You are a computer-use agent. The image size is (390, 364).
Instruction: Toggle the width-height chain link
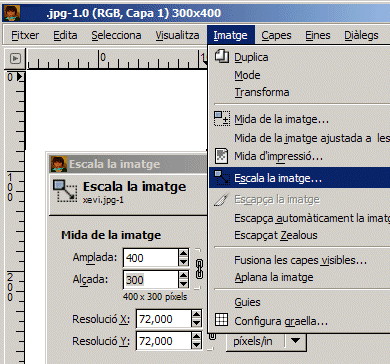(199, 269)
